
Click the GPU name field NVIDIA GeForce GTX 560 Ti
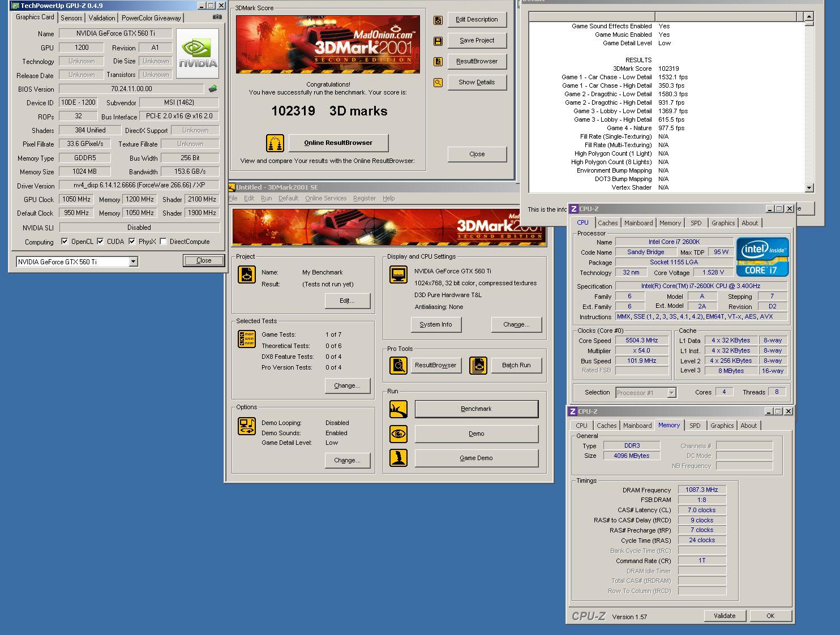click(x=115, y=33)
